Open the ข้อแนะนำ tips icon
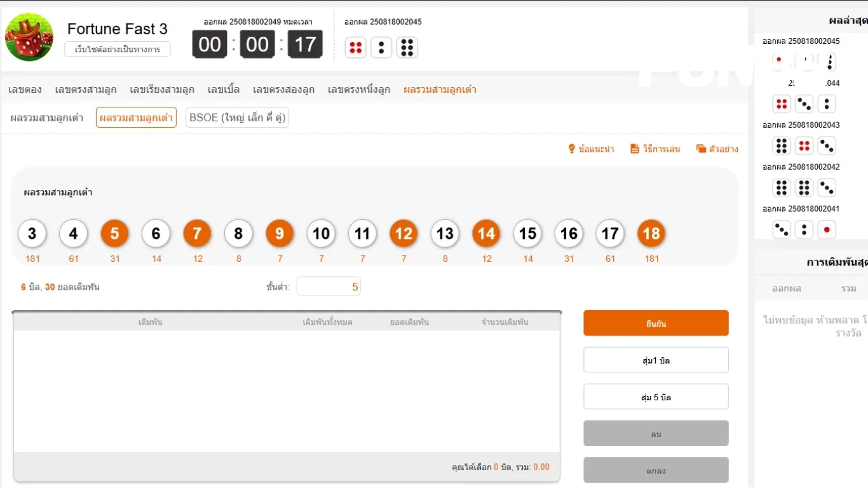 [x=571, y=149]
